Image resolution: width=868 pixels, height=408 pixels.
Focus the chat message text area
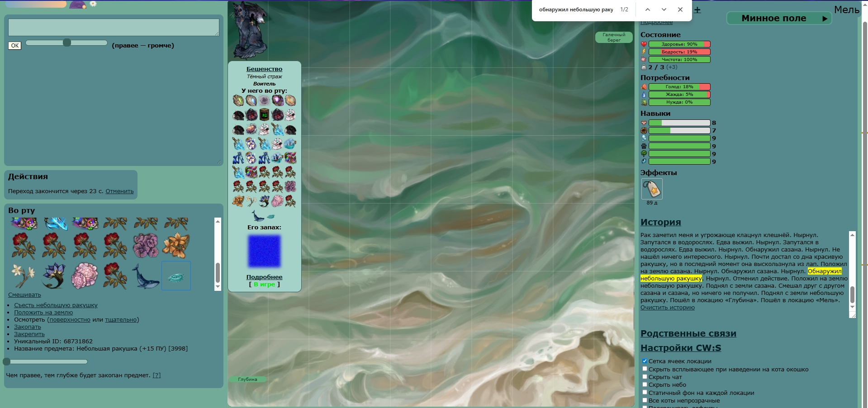[x=114, y=28]
